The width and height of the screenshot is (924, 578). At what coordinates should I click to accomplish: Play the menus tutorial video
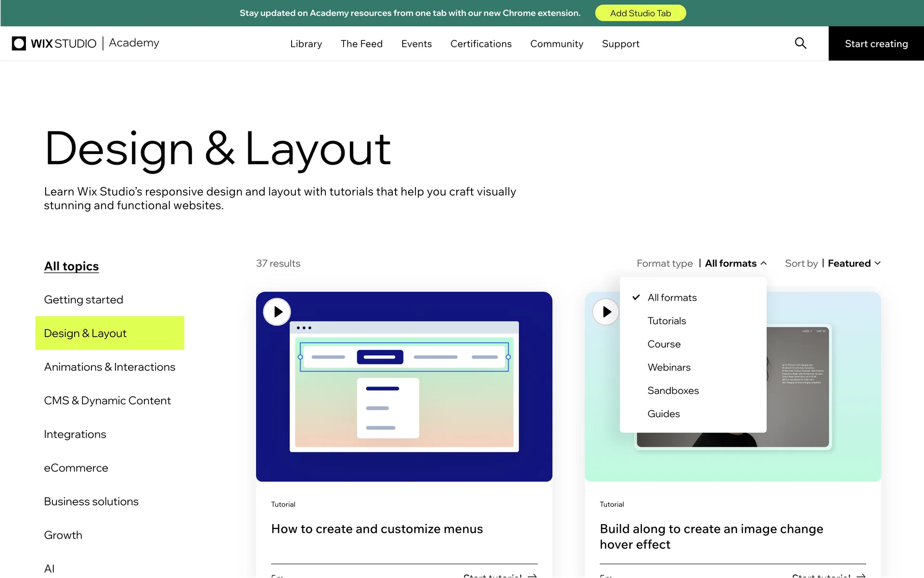click(277, 312)
